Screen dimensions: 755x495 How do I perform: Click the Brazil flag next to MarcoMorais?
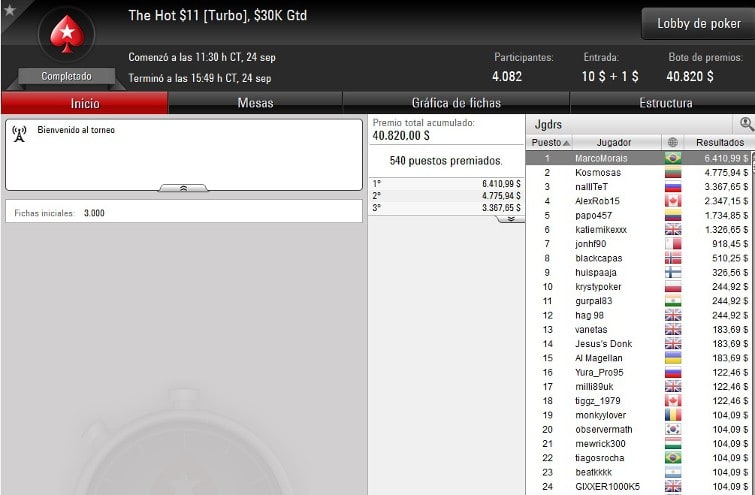coord(673,158)
